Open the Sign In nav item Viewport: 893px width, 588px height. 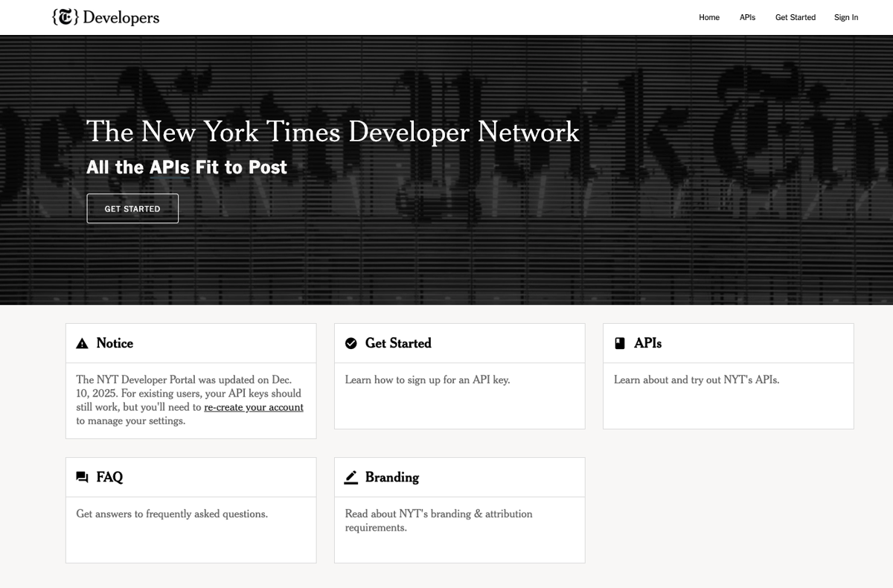846,17
